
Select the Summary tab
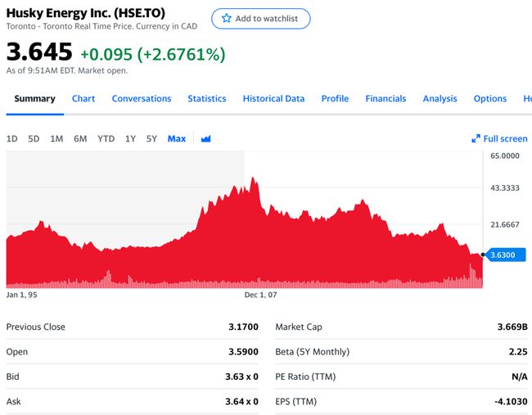pyautogui.click(x=34, y=98)
